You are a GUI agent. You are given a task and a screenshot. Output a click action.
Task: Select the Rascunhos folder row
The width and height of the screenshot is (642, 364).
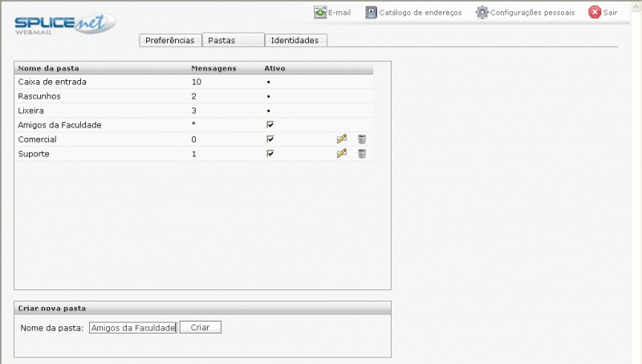(x=193, y=96)
